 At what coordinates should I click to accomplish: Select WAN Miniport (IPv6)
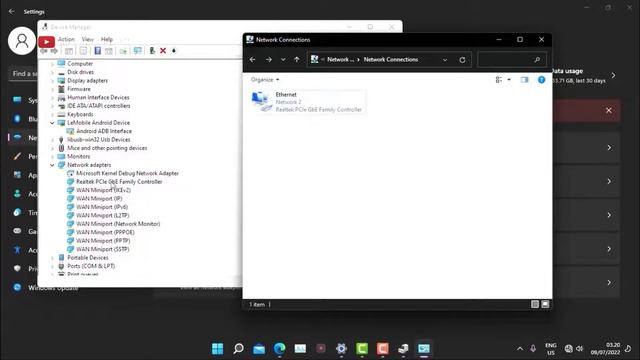(102, 207)
